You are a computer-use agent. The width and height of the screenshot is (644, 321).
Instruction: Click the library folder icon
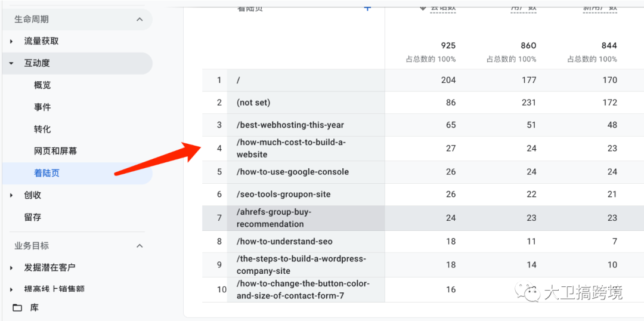(x=17, y=308)
